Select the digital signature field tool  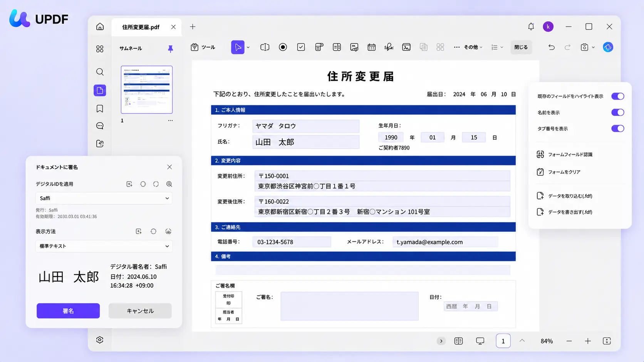coord(389,47)
